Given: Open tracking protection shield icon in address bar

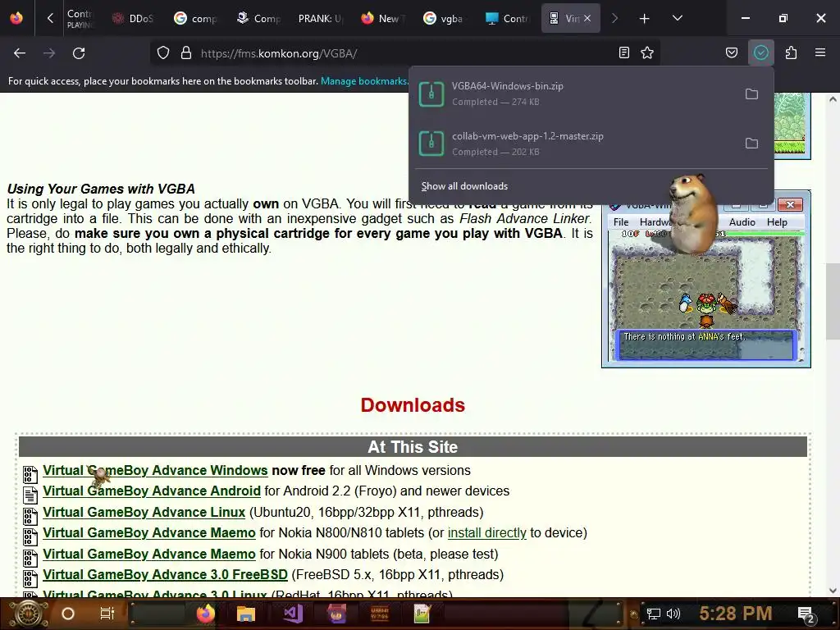Looking at the screenshot, I should [x=163, y=53].
